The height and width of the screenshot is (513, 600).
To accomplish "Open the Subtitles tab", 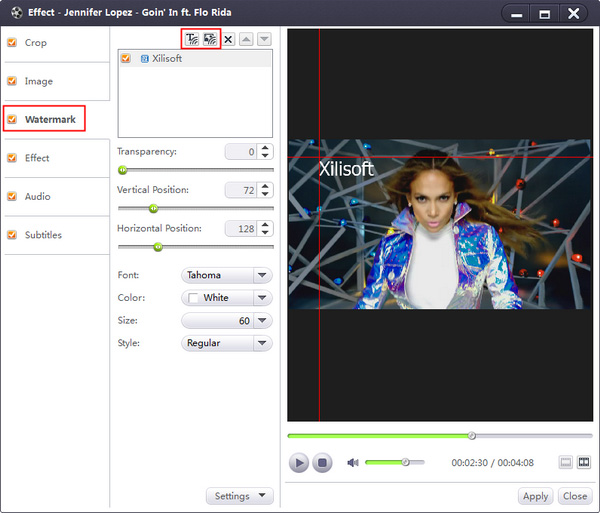I will tap(57, 235).
